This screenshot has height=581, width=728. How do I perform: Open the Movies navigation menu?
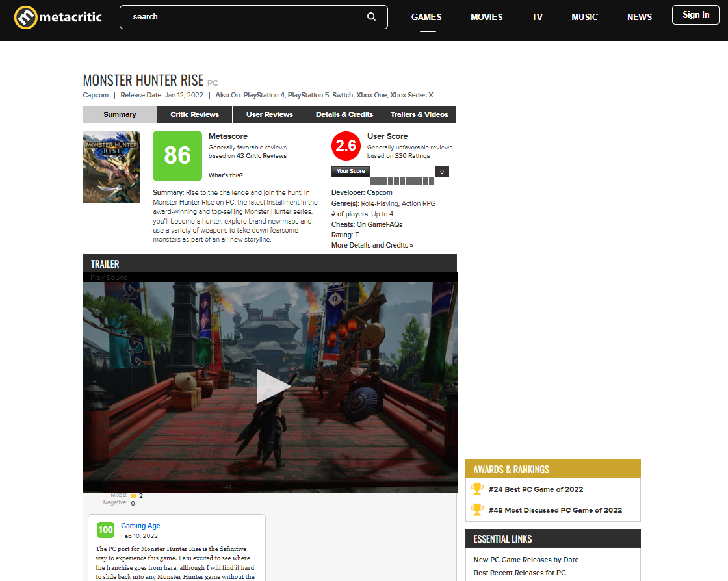[x=487, y=17]
